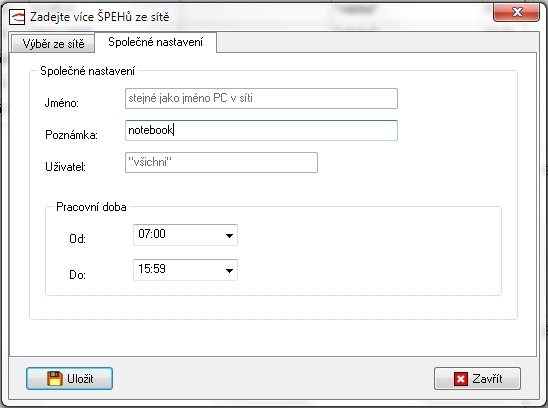
Task: Click the Zavřít button text
Action: click(487, 379)
